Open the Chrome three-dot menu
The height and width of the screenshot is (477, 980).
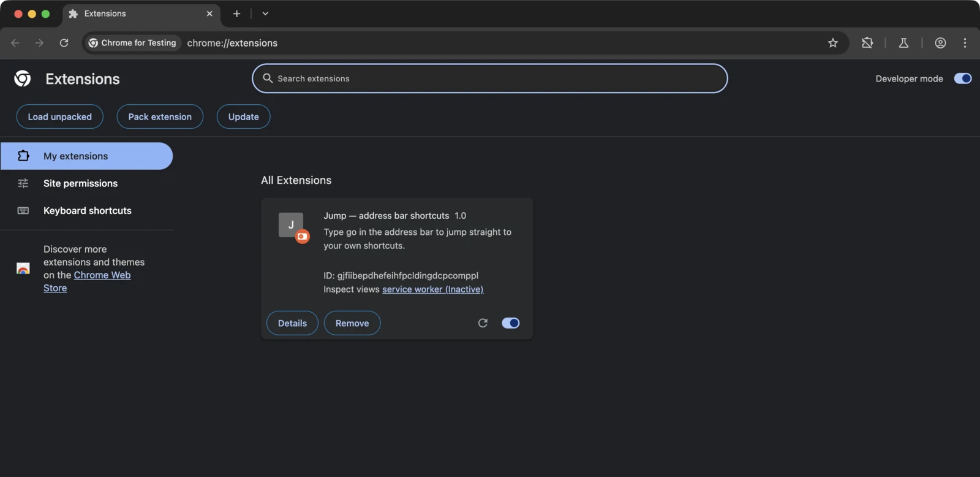point(965,43)
